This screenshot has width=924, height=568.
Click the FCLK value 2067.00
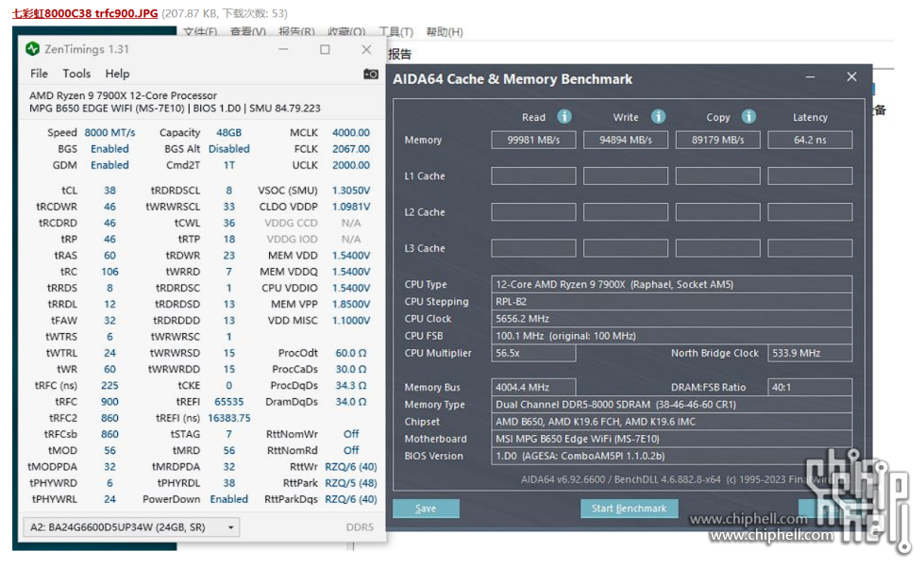(x=350, y=149)
